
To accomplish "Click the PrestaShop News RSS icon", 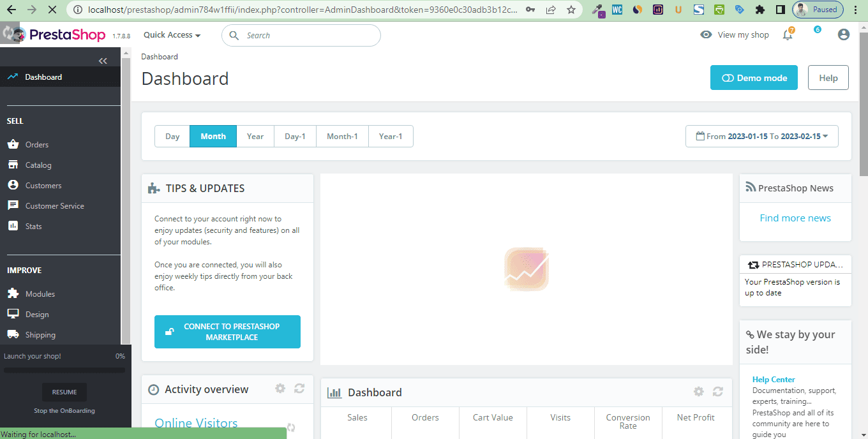I will (751, 188).
